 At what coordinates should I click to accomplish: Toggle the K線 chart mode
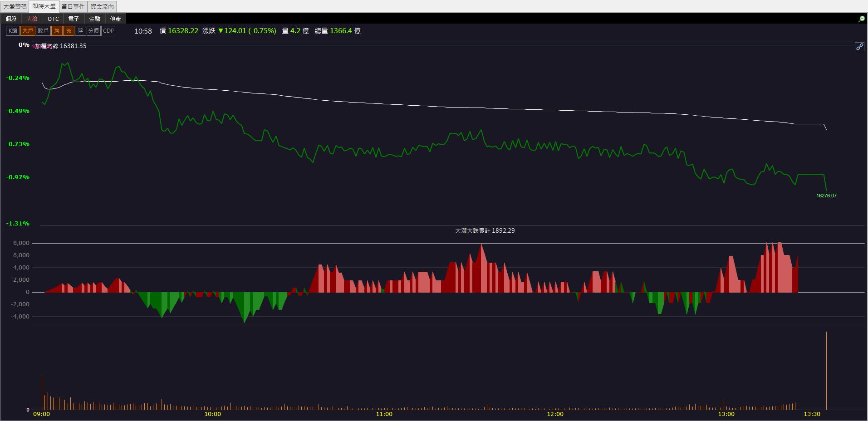tap(13, 31)
